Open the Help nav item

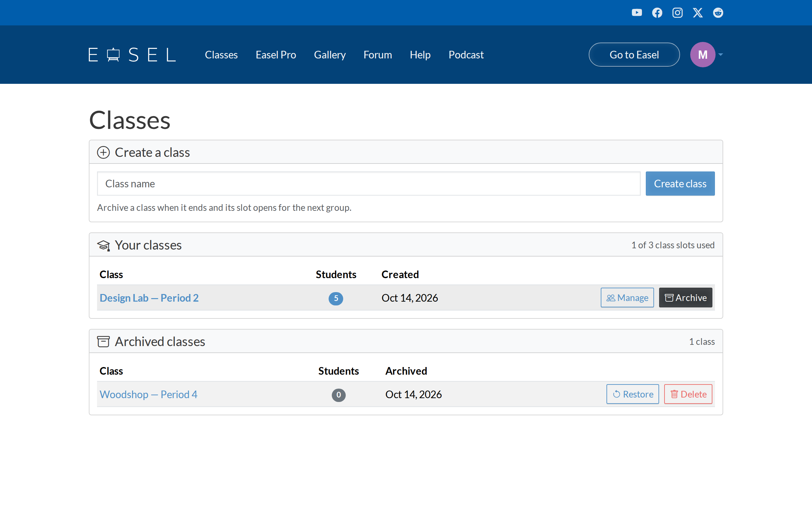[x=420, y=54]
